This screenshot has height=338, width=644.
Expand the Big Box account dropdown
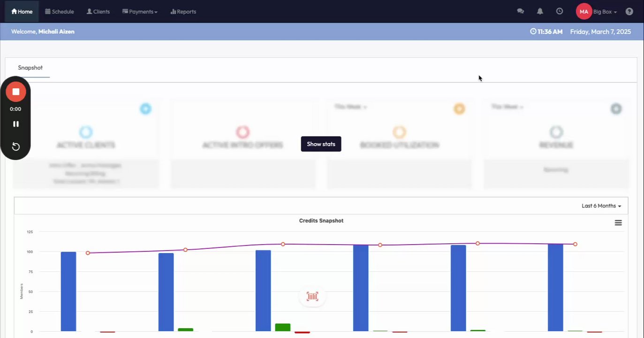click(605, 12)
